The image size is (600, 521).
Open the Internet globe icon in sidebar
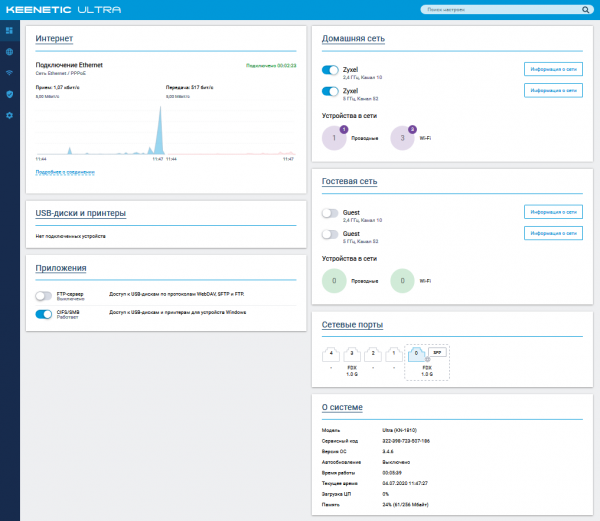(x=9, y=51)
